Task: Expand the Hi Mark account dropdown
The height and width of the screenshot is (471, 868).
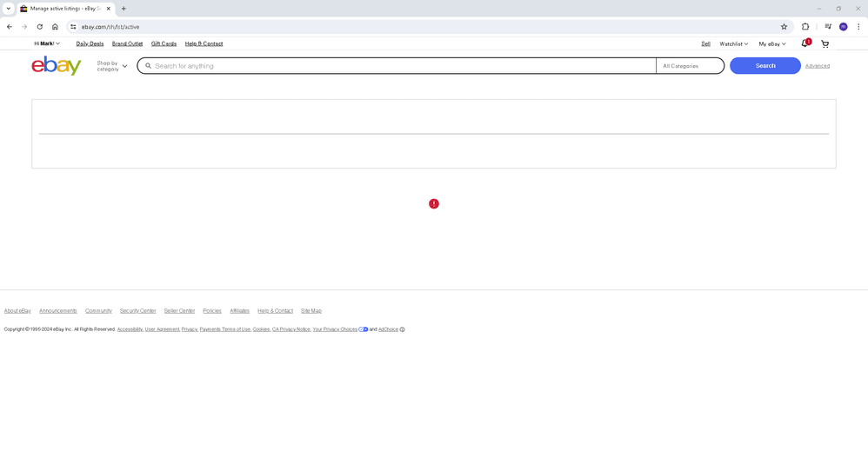Action: coord(47,43)
